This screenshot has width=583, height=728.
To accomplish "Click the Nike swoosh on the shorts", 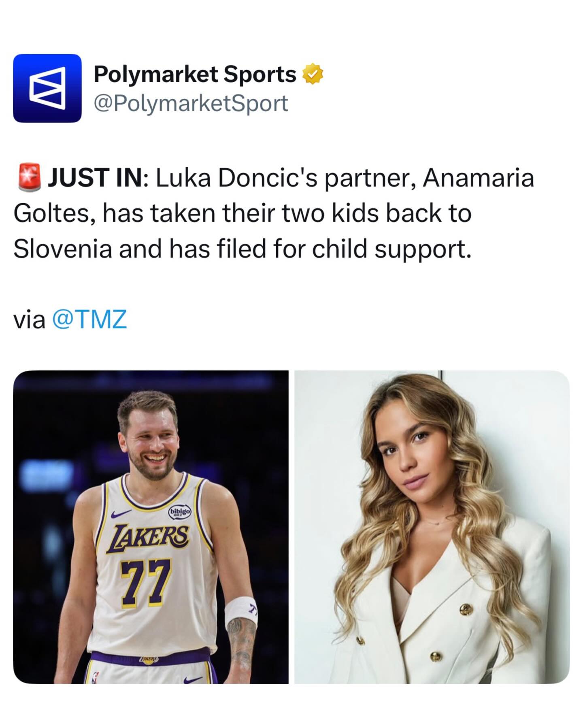I will coord(193,679).
